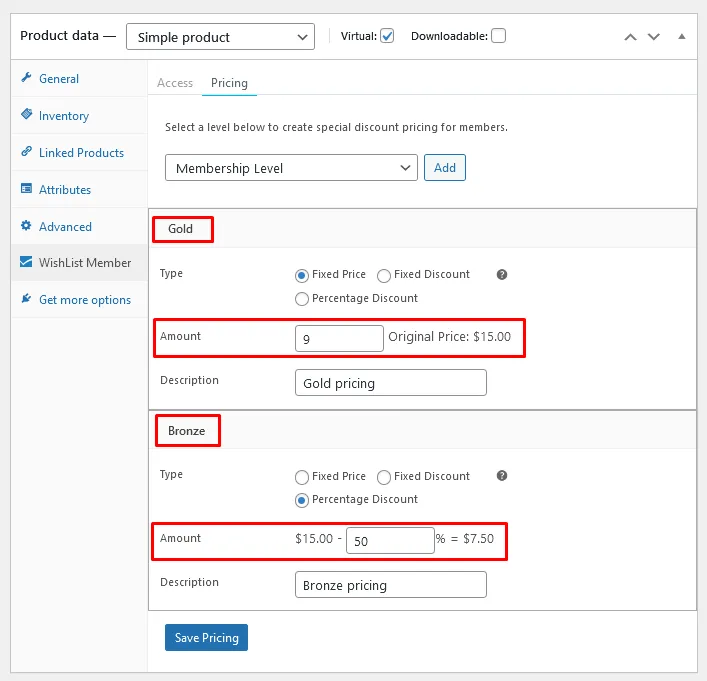This screenshot has width=707, height=681.
Task: Click the WishList Member envelope icon
Action: [x=26, y=263]
